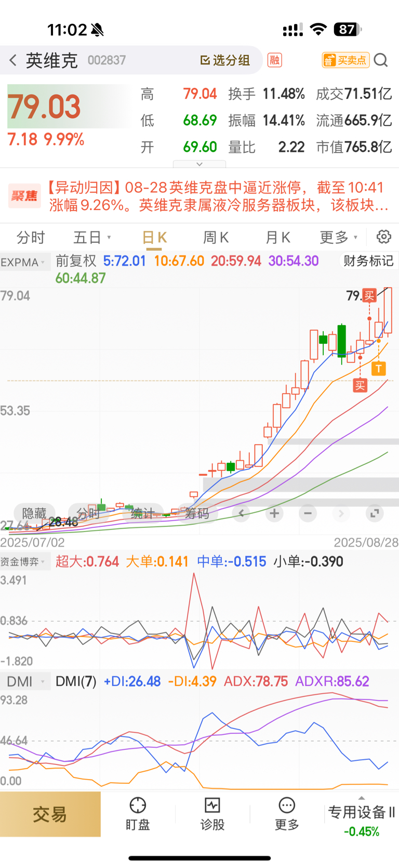This screenshot has width=399, height=868.
Task: Tap the 隐藏 hide button
Action: click(34, 514)
